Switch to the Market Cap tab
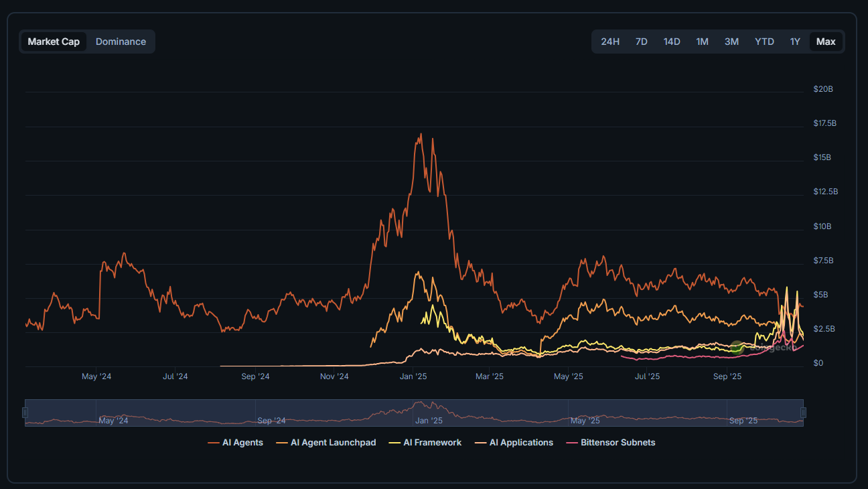This screenshot has height=489, width=868. click(x=54, y=42)
